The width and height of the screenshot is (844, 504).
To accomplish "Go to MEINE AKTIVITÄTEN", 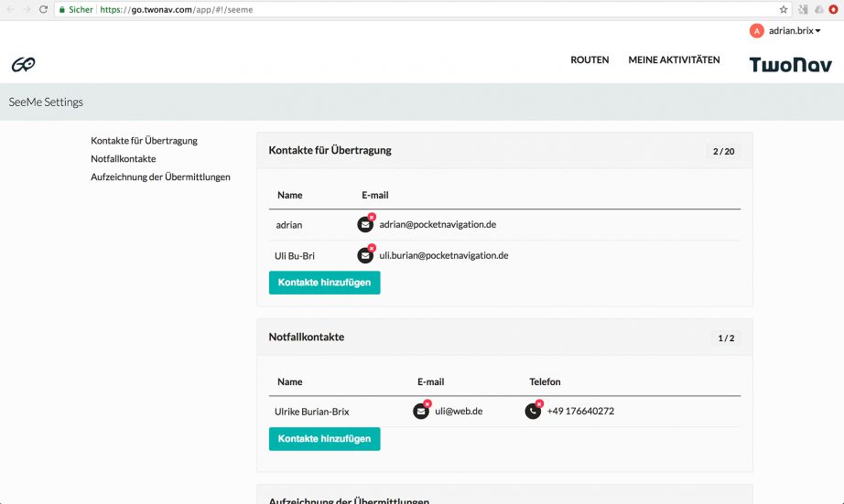I will 674,60.
